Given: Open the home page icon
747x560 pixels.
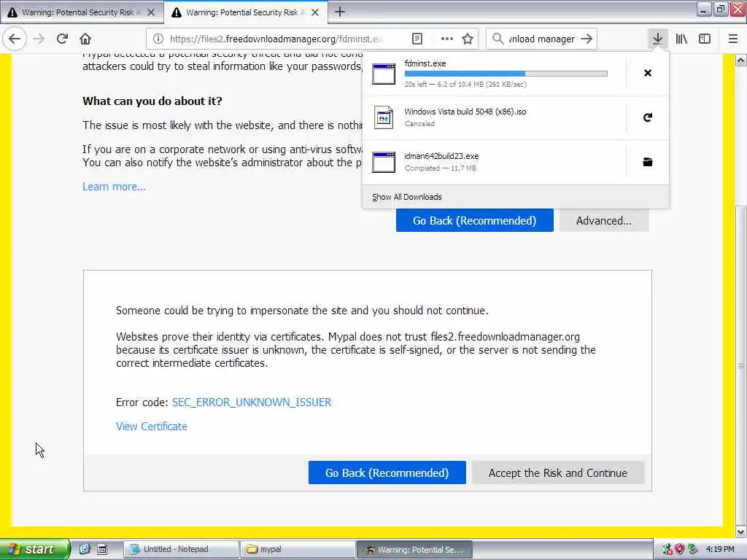Looking at the screenshot, I should [x=85, y=39].
